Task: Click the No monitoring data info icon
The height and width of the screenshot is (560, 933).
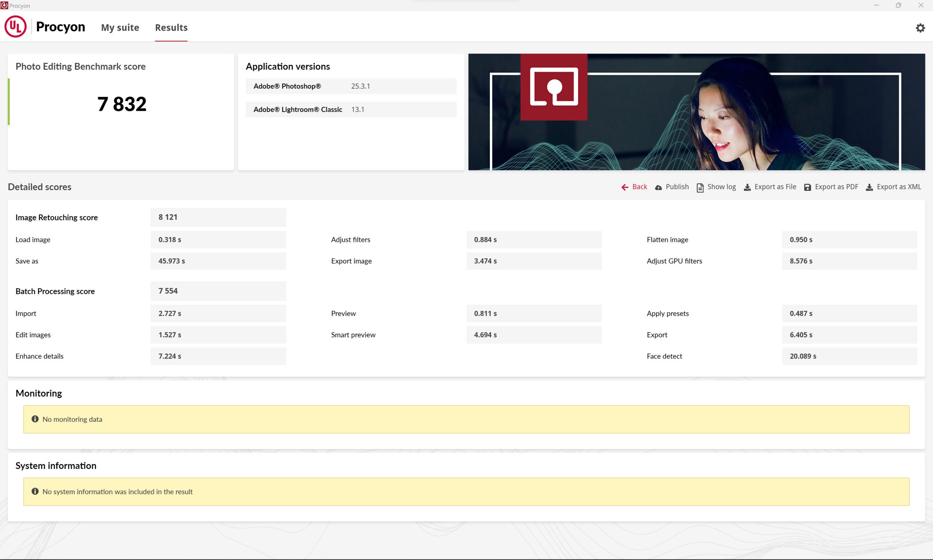Action: [35, 419]
